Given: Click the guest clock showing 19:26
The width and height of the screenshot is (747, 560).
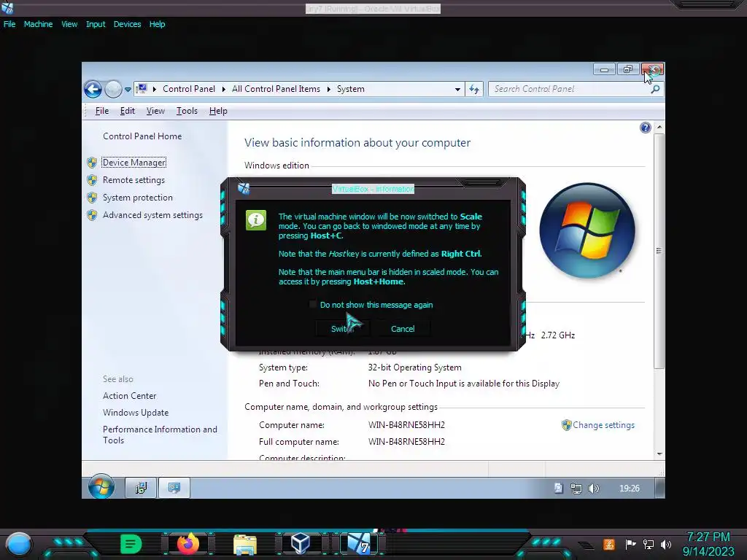Looking at the screenshot, I should [629, 488].
